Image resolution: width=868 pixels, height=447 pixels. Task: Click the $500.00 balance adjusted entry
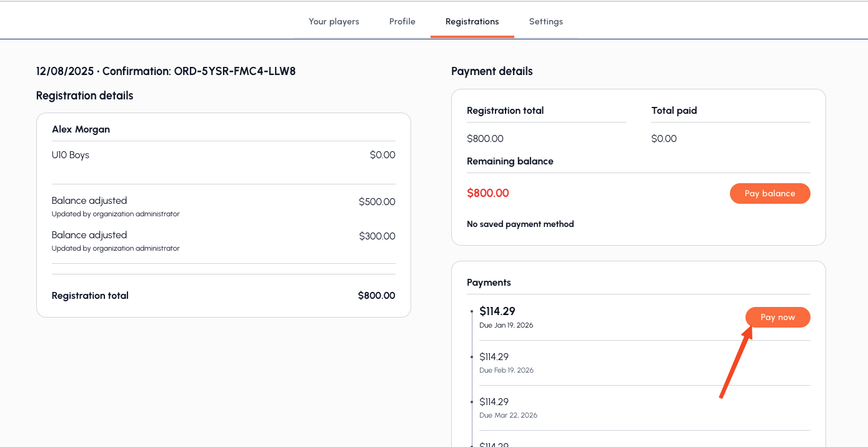pos(377,202)
